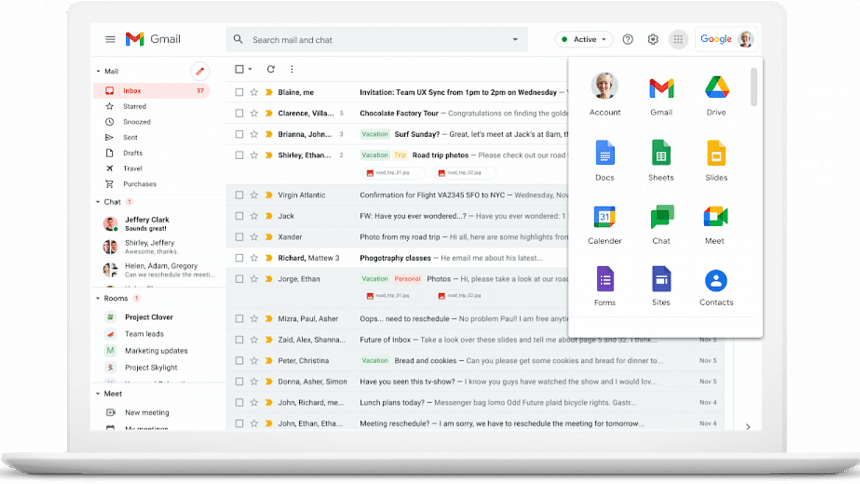Viewport: 860px width, 484px height.
Task: Open Google Meet from the apps panel
Action: point(716,217)
